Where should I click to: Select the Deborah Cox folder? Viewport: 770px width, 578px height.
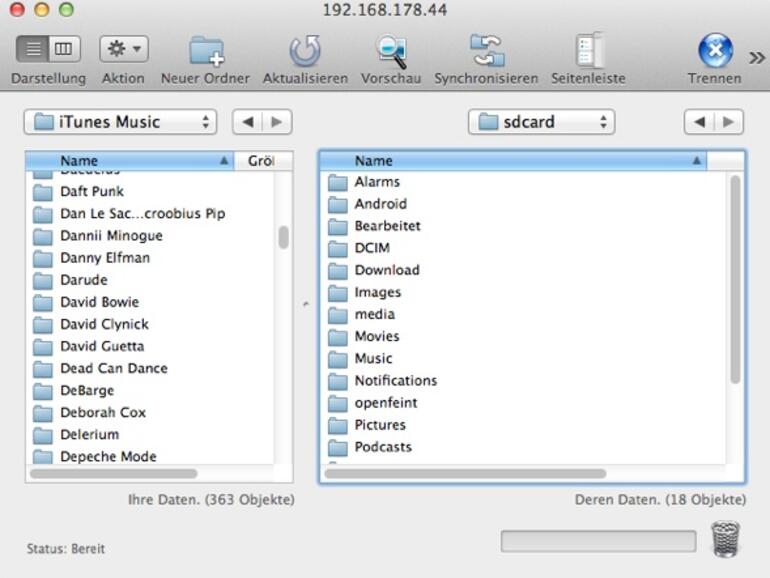pos(149,413)
